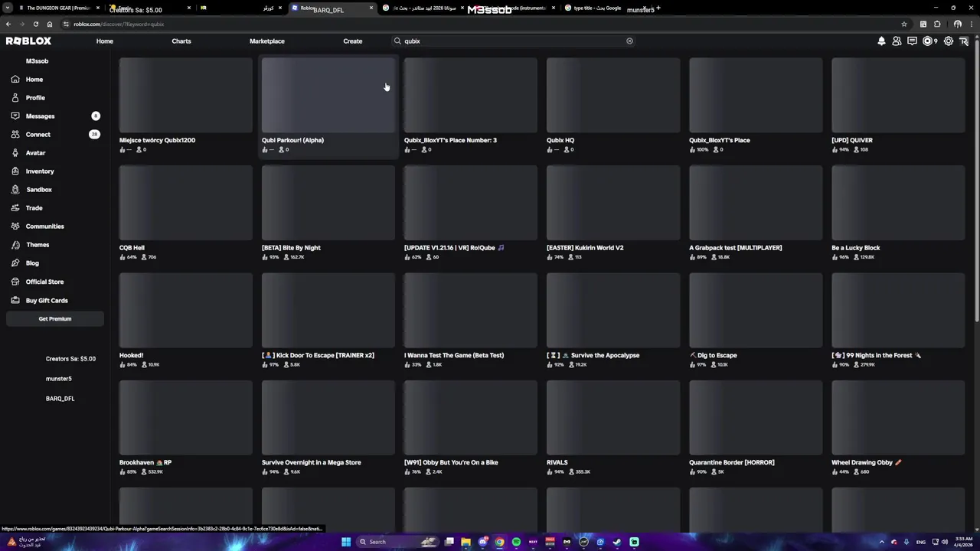Open the Chrome three-dot menu
The image size is (980, 551).
click(971, 24)
